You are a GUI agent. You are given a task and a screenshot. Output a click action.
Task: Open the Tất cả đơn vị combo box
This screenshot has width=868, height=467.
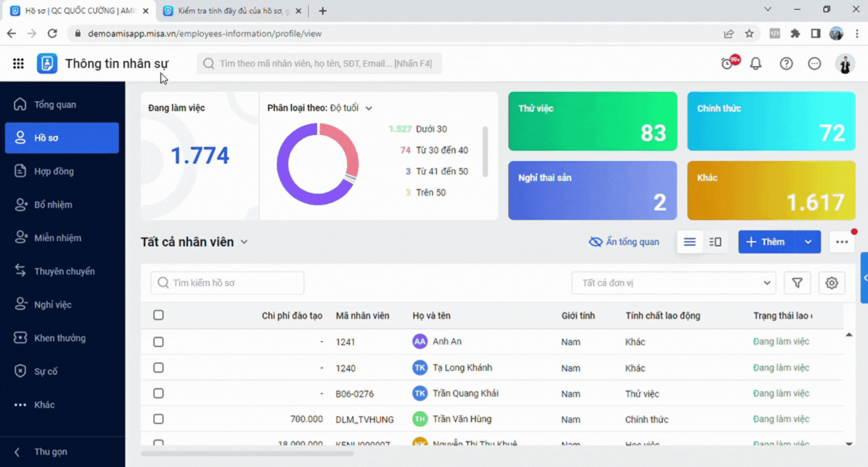point(674,283)
